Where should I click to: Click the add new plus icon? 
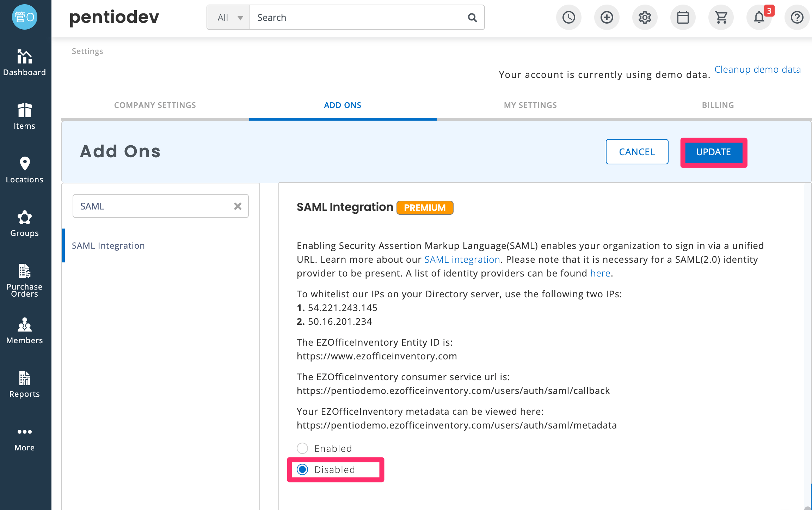tap(607, 17)
